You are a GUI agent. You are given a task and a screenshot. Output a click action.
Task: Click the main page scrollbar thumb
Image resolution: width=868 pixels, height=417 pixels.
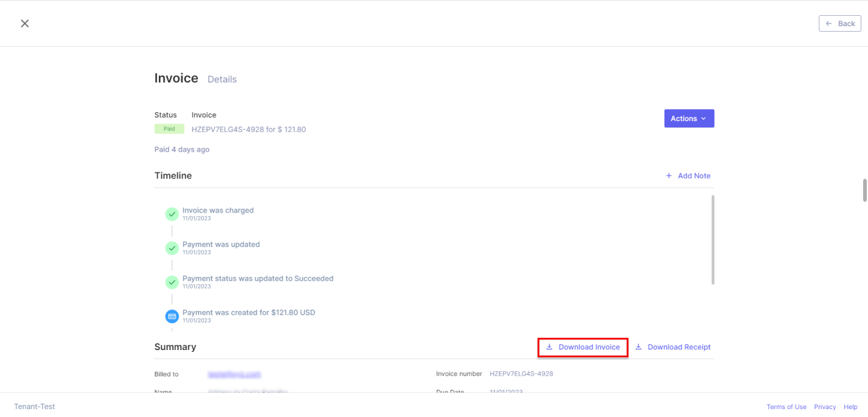864,190
